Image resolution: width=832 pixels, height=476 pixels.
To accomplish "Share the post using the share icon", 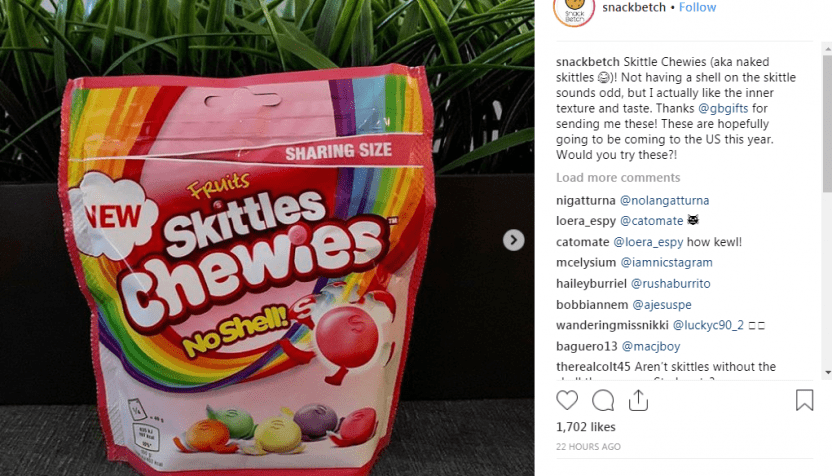I will click(x=638, y=400).
